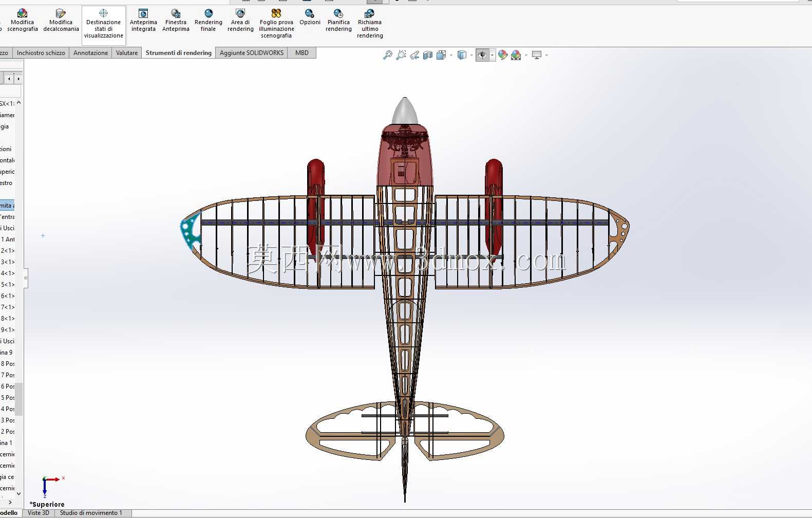812x518 pixels.
Task: Open Pianifica rendering scheduler
Action: 338,21
